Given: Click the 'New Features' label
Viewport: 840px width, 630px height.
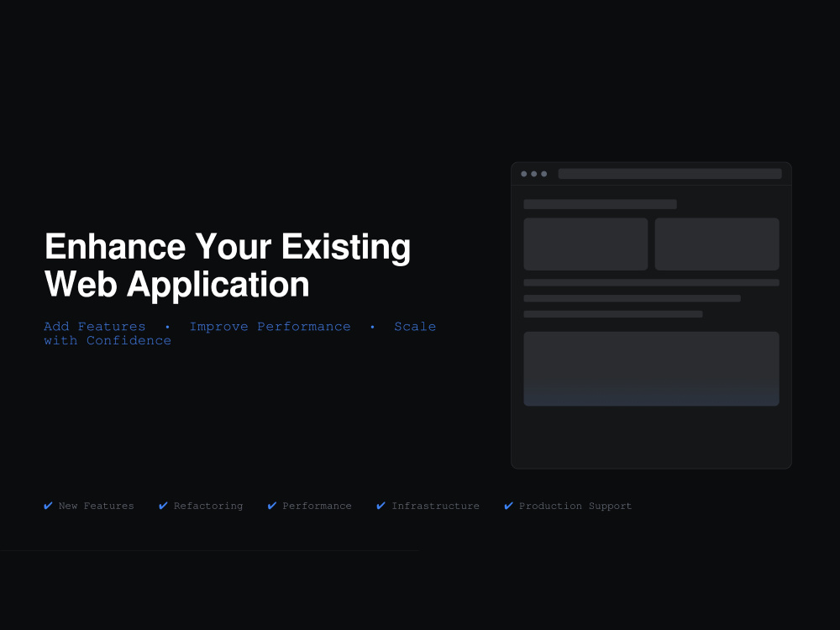Looking at the screenshot, I should pos(97,506).
